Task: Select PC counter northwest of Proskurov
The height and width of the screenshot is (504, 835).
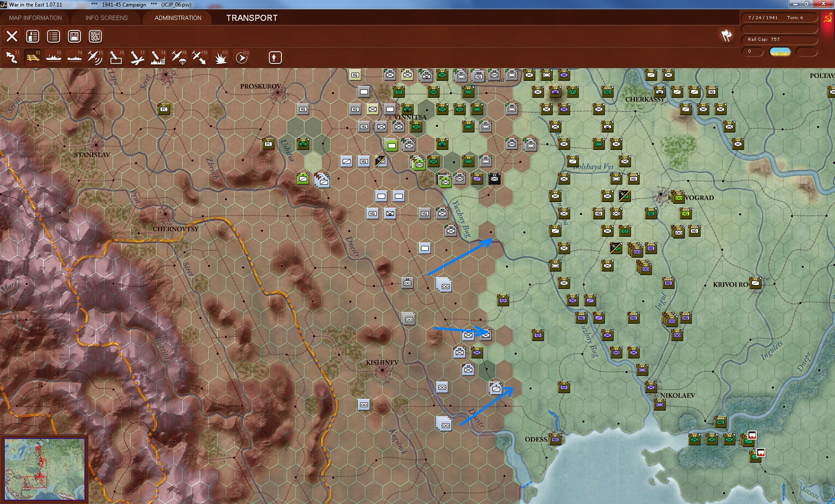Action: [164, 109]
